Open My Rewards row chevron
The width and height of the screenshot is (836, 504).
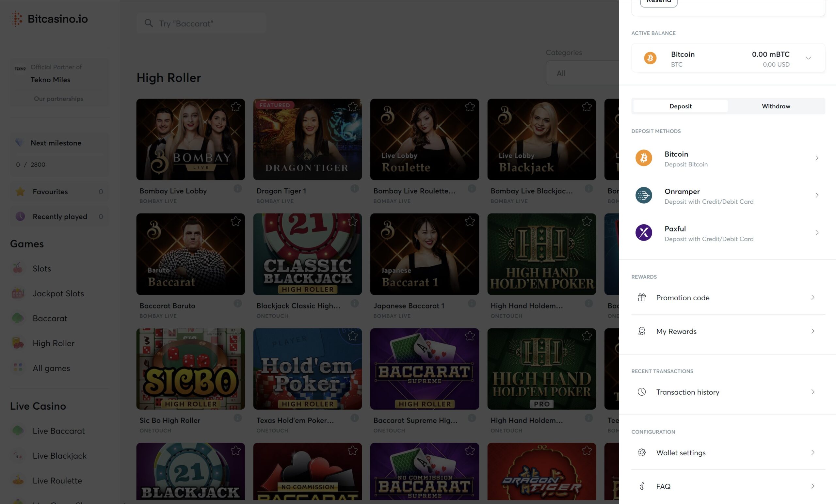point(813,331)
